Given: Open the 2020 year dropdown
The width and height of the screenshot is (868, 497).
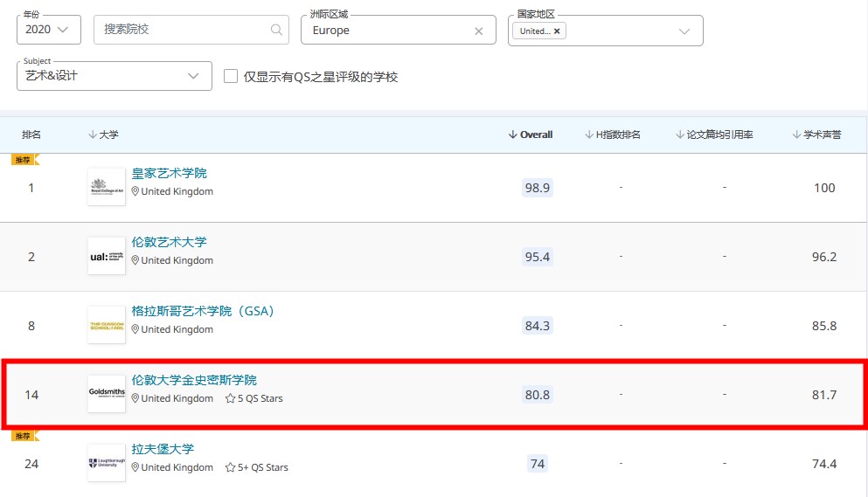Looking at the screenshot, I should 49,30.
